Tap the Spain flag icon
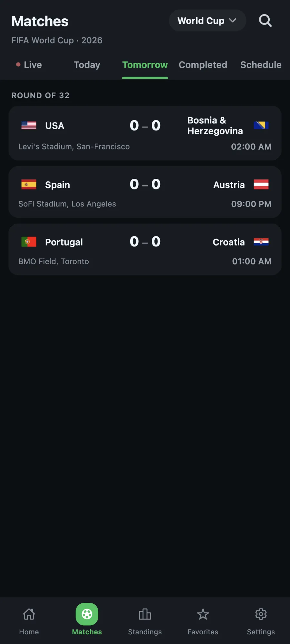290x644 pixels. point(29,185)
